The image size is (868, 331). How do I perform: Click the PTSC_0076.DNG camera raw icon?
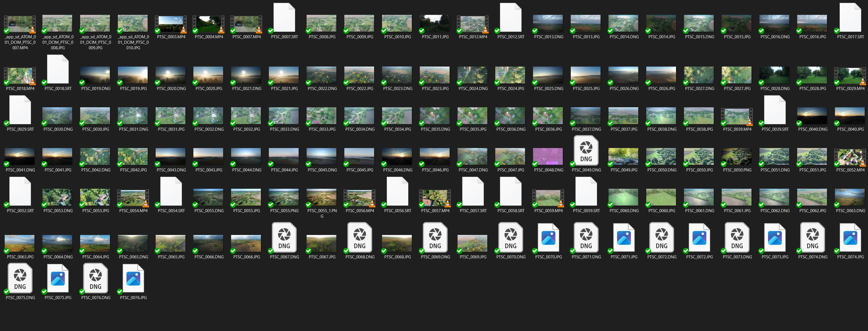tap(95, 278)
